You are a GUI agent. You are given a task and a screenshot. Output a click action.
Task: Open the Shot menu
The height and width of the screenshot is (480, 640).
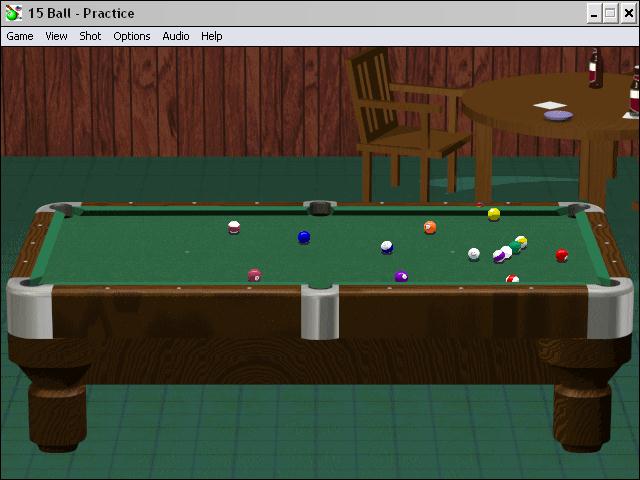coord(90,36)
